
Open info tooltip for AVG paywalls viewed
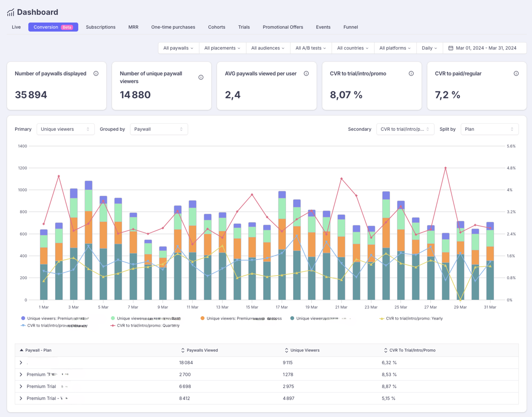[x=306, y=74]
